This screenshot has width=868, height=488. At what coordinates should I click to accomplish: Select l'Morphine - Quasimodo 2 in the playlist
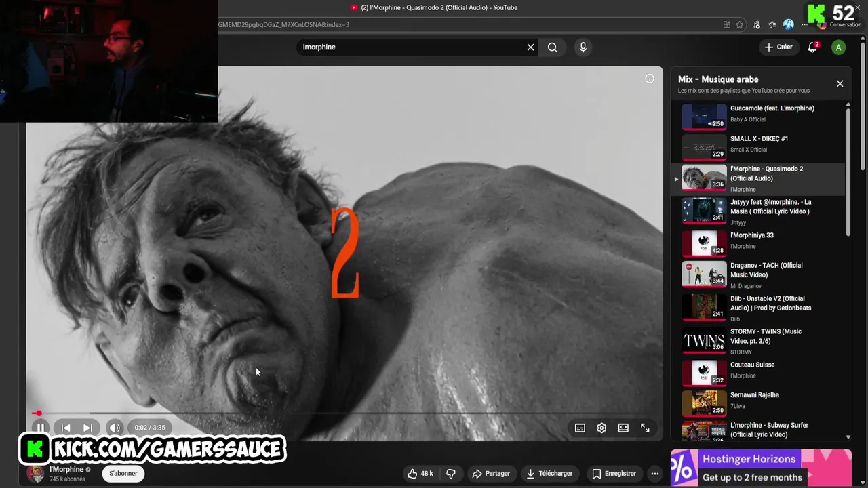(x=759, y=178)
